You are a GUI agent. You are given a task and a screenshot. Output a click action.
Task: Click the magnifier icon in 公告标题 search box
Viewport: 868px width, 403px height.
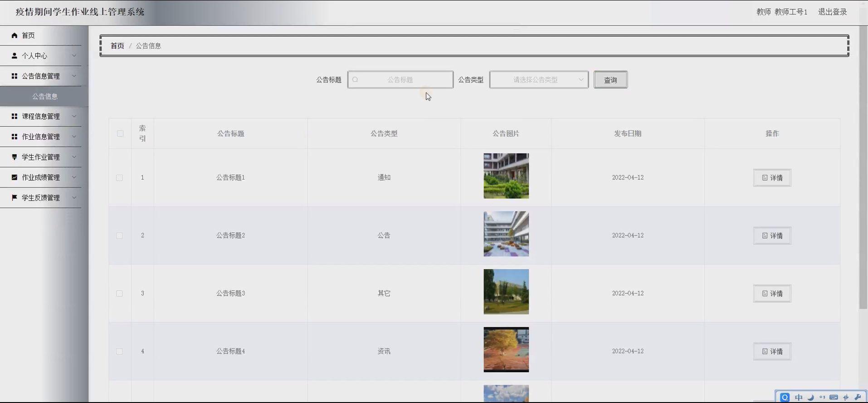(355, 80)
